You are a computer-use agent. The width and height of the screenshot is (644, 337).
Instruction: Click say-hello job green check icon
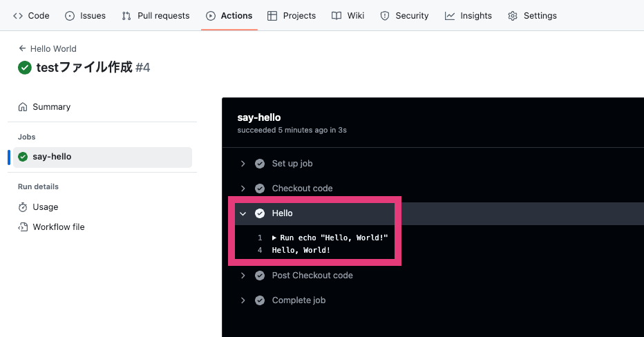click(23, 157)
